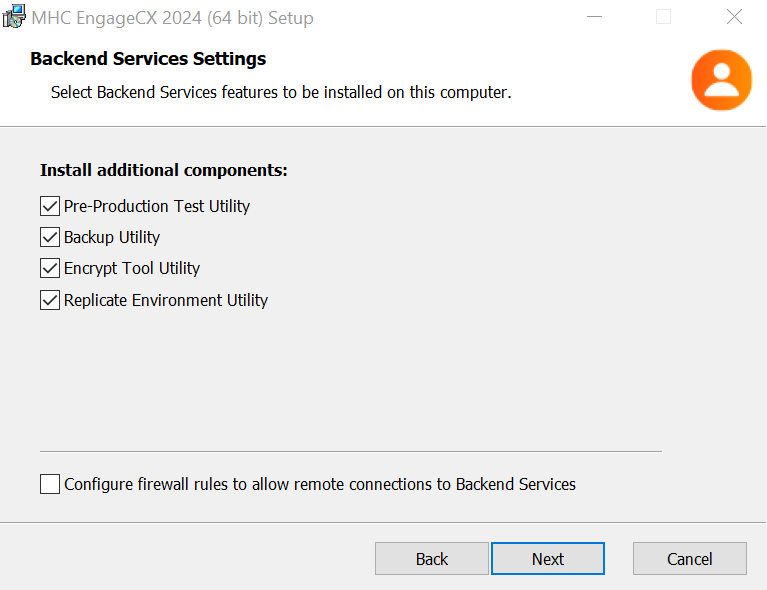
Task: Open the installer icon in title bar
Action: (x=14, y=17)
